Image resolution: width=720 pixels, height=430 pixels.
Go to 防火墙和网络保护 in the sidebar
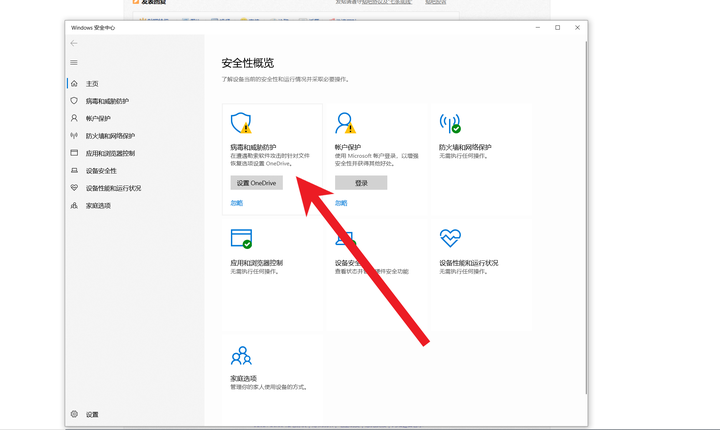click(x=110, y=136)
